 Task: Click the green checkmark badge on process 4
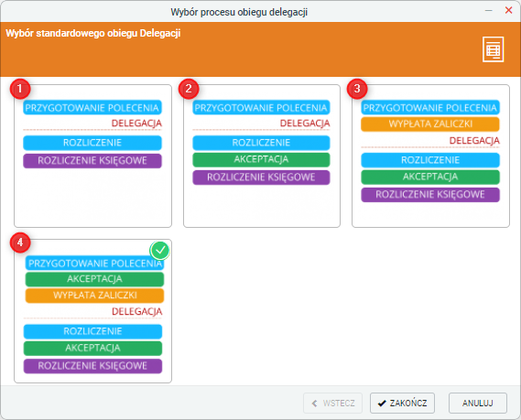tap(160, 251)
